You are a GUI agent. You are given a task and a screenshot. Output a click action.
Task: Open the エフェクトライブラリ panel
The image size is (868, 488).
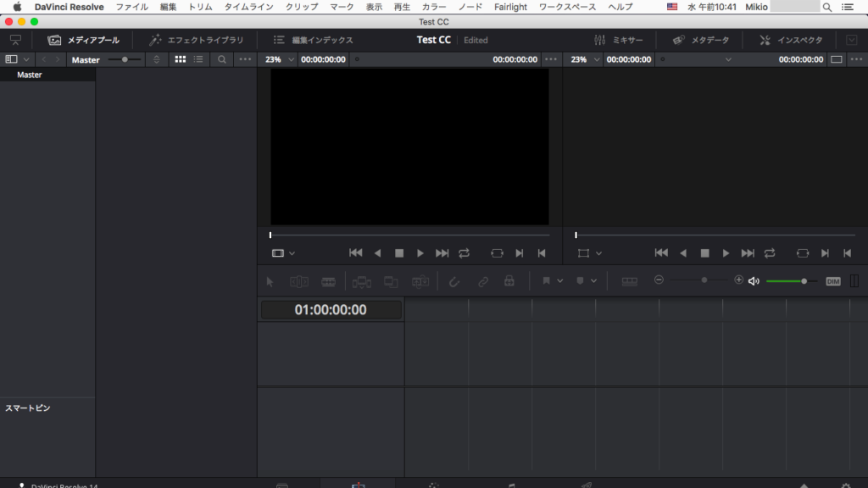tap(196, 40)
